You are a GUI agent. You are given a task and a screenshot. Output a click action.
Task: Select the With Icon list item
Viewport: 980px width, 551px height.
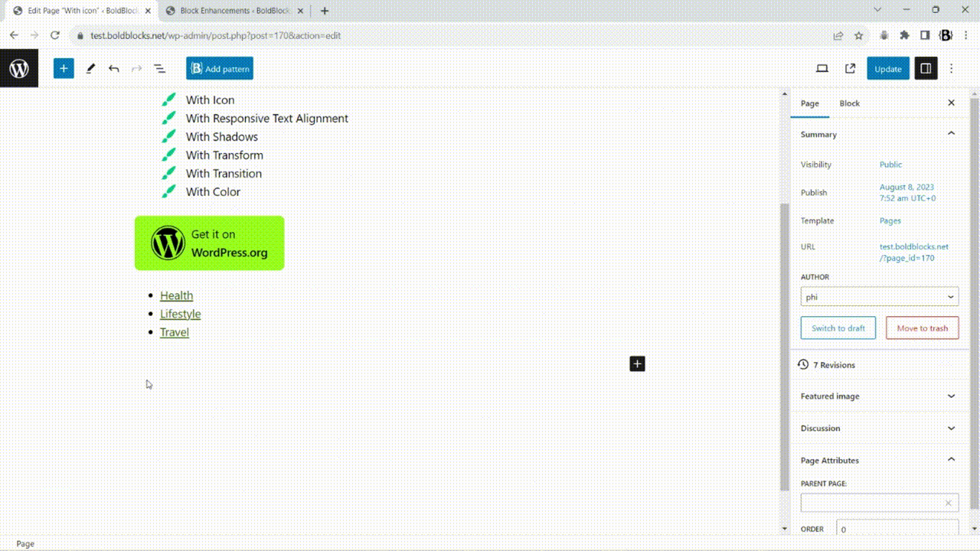(x=210, y=100)
